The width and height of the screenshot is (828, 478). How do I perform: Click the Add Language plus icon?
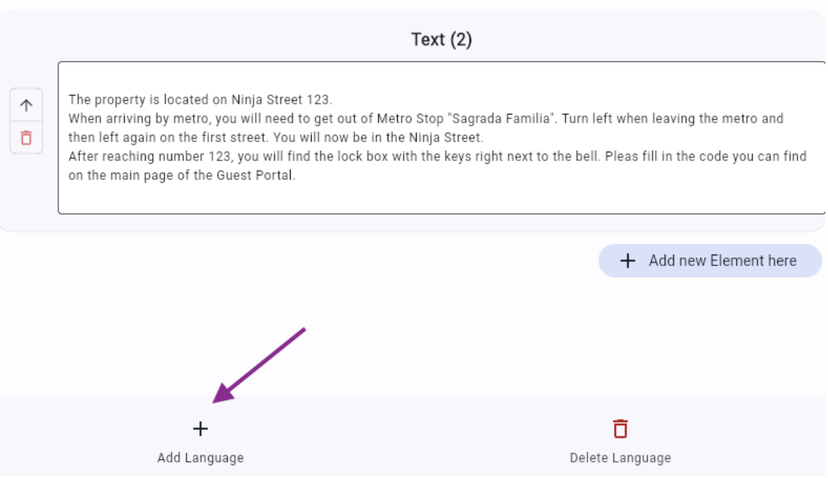200,429
